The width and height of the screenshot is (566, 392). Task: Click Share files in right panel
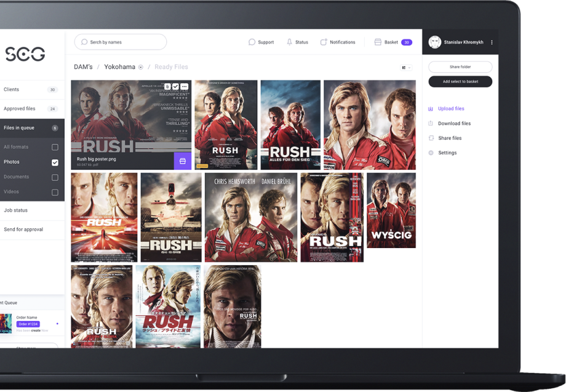pyautogui.click(x=450, y=138)
